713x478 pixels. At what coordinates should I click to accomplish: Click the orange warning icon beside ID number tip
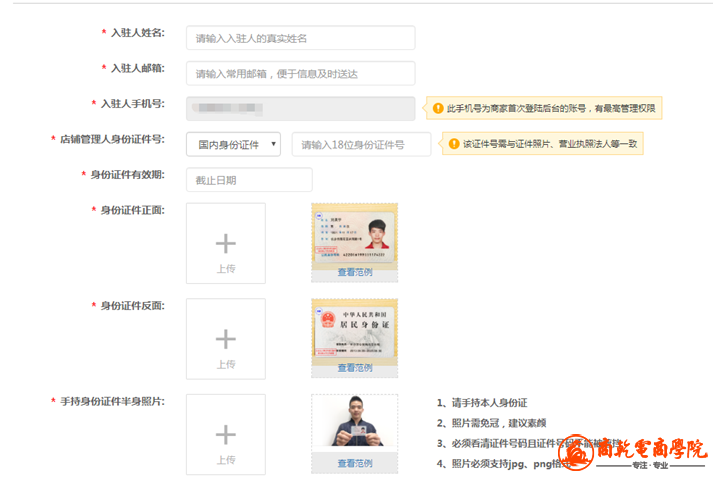point(453,144)
